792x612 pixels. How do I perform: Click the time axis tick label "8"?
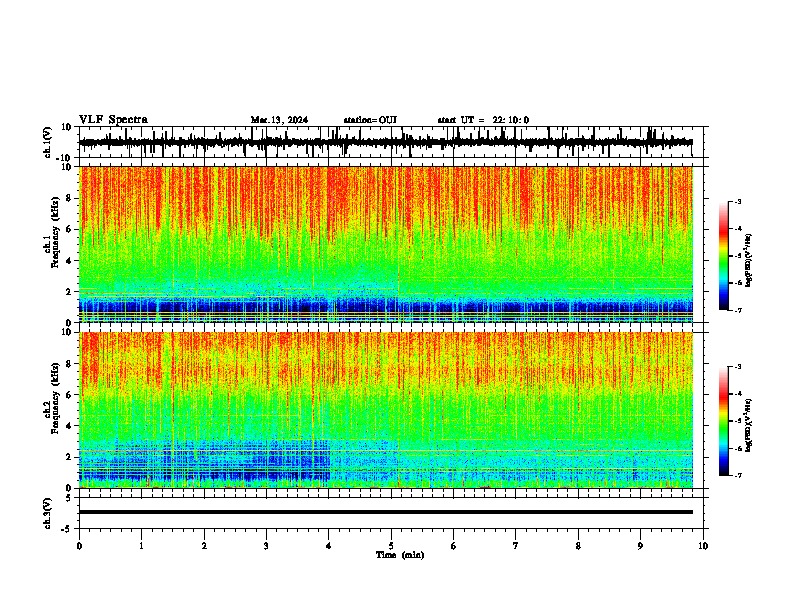coord(578,546)
